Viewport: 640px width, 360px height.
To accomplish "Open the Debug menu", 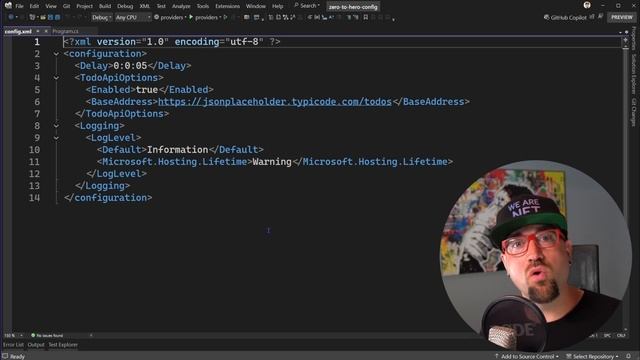I will [x=125, y=6].
